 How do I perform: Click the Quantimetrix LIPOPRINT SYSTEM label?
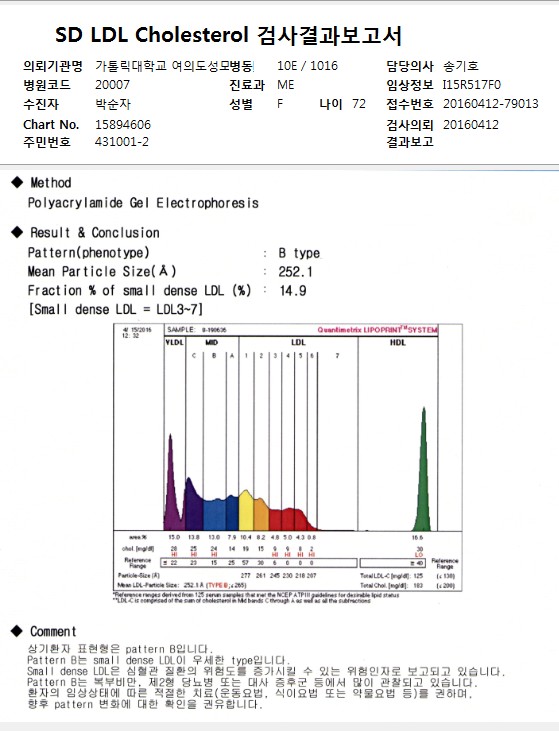pos(377,330)
